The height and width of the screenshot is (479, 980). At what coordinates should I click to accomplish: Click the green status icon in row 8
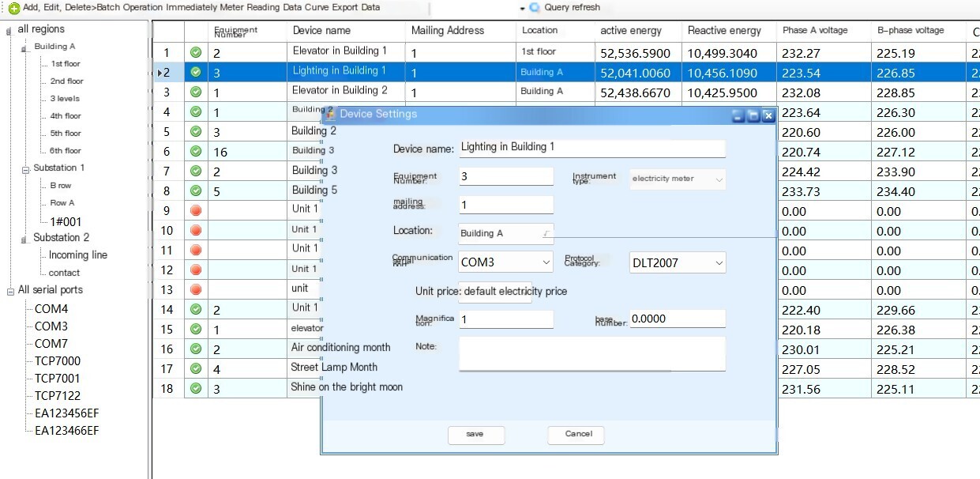tap(196, 190)
